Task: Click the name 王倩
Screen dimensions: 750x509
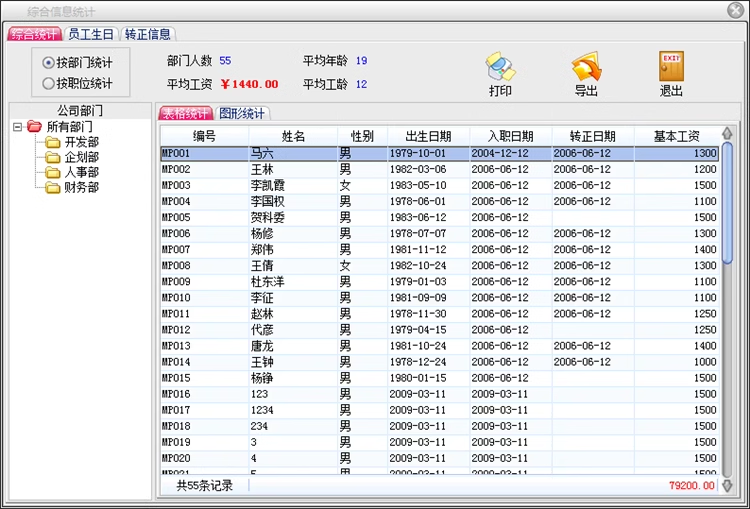Action: pos(262,266)
